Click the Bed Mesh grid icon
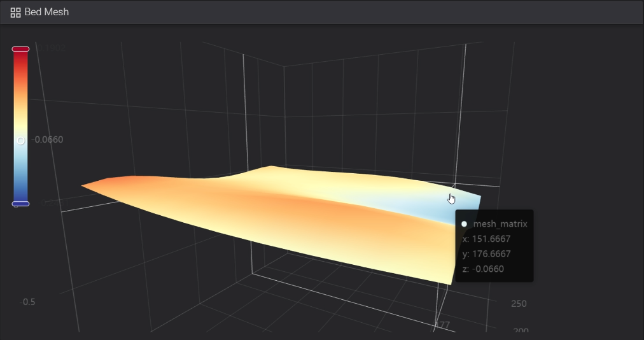Image resolution: width=644 pixels, height=340 pixels. [x=15, y=12]
